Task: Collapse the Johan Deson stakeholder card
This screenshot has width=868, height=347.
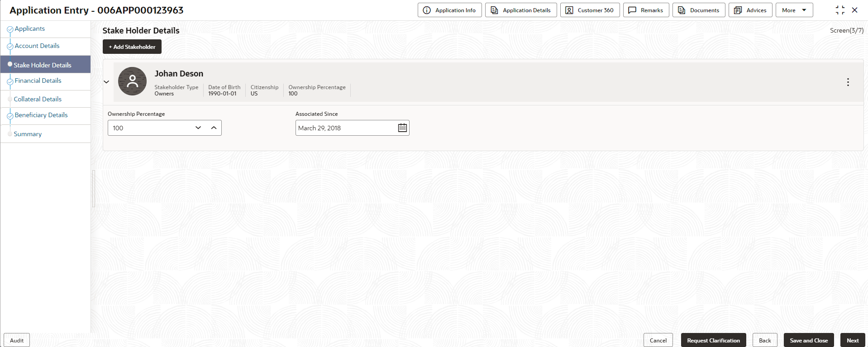Action: (x=106, y=82)
